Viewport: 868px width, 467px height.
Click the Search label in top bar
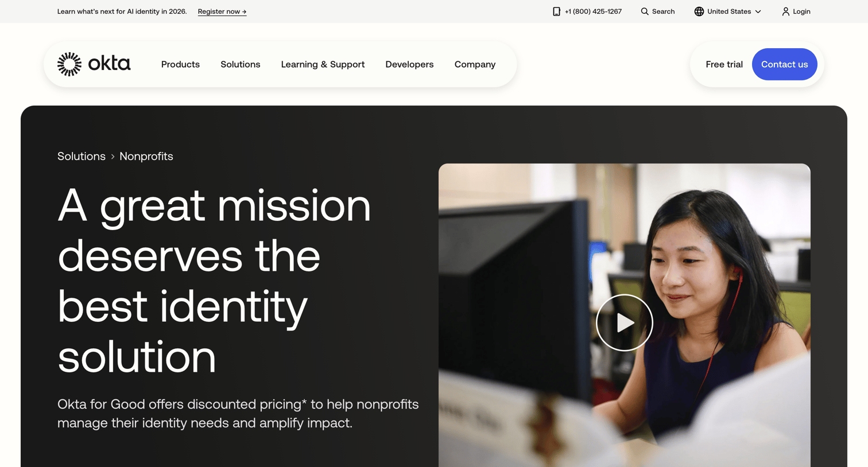pos(663,11)
